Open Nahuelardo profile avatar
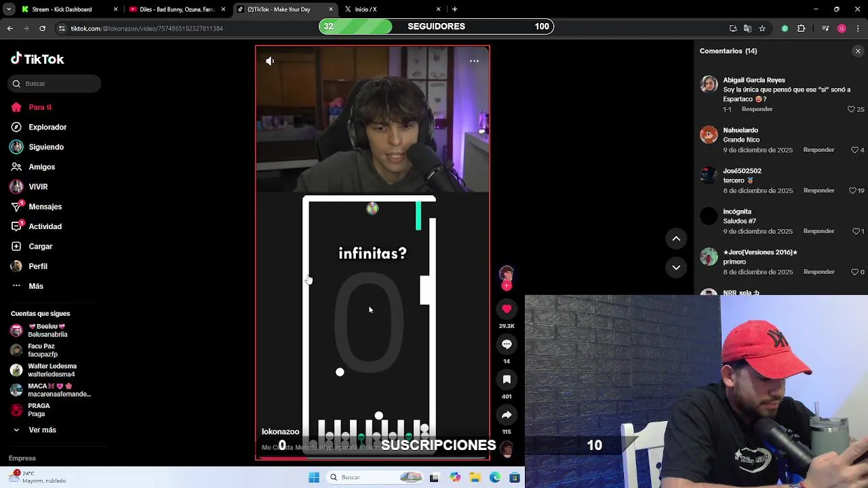Screen dimensions: 868x488 (x=709, y=134)
